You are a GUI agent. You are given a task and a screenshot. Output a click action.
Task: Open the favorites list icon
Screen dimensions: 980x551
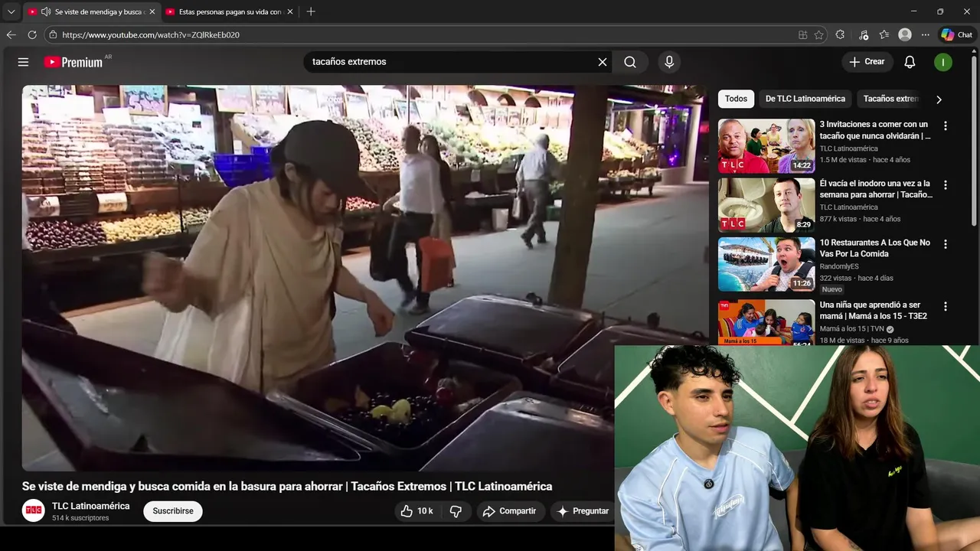(x=884, y=34)
